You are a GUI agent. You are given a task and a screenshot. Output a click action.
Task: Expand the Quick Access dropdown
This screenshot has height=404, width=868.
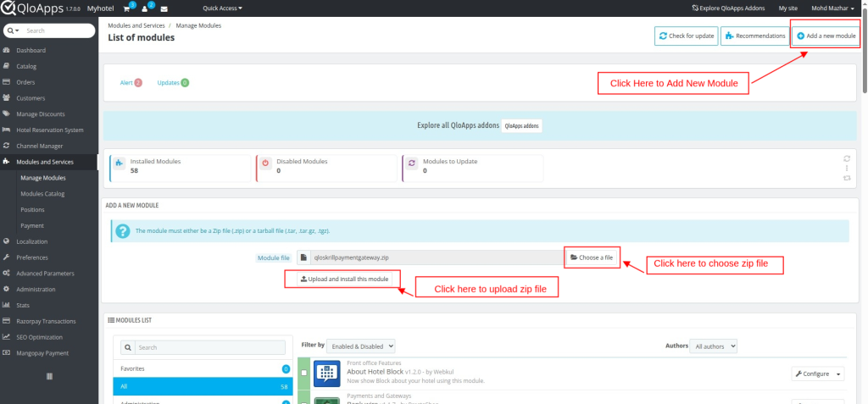point(222,8)
